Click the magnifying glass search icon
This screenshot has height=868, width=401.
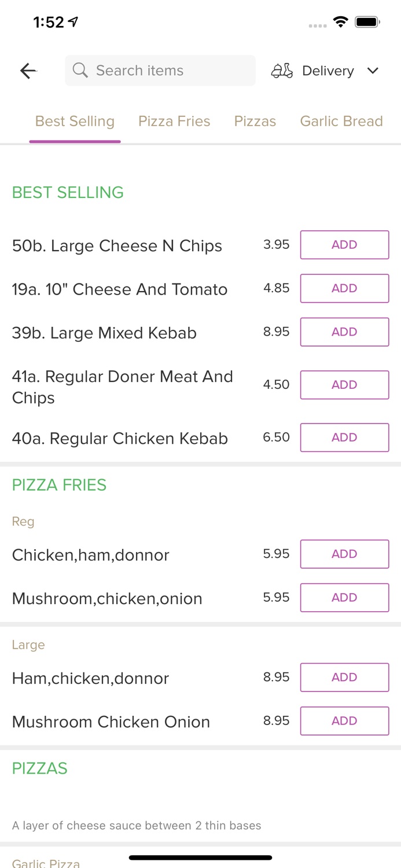[x=80, y=70]
